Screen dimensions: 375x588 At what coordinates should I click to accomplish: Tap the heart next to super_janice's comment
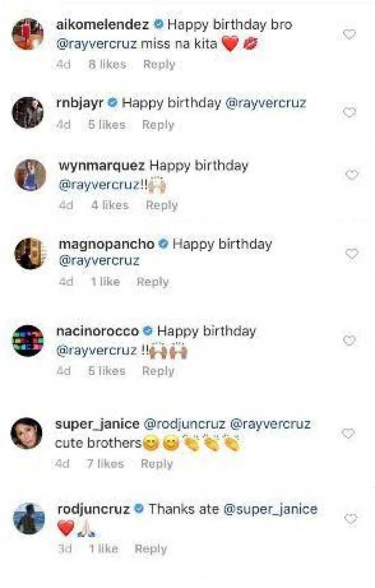point(348,433)
